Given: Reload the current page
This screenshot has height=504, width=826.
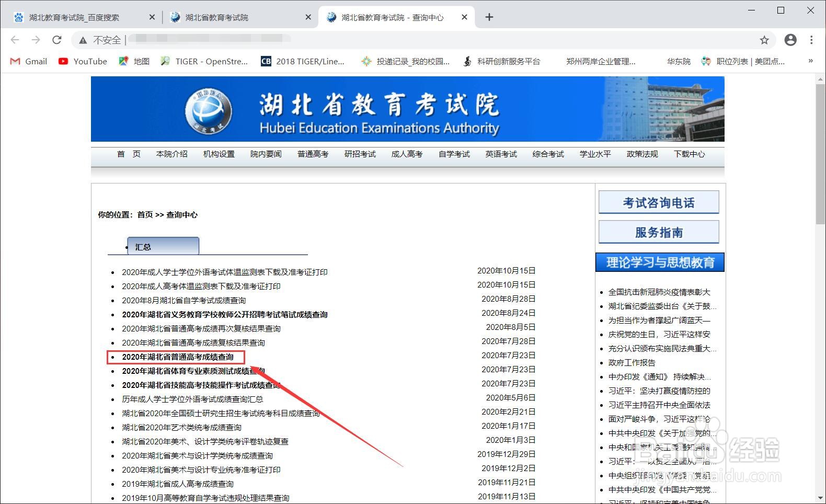Looking at the screenshot, I should pos(57,40).
